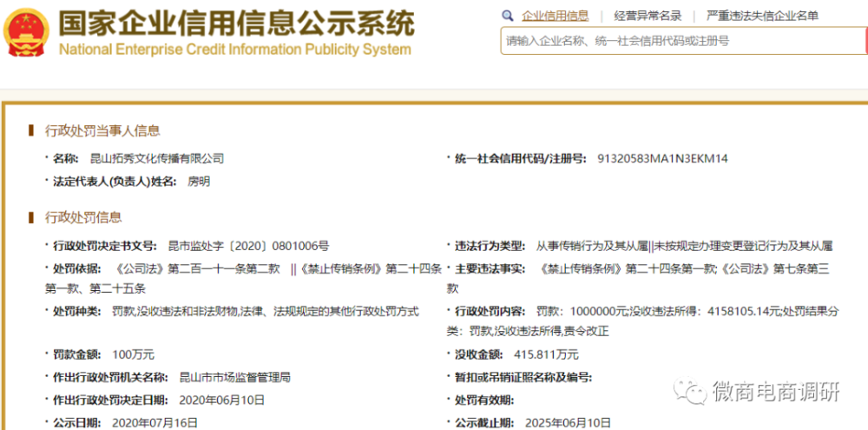
Task: Click fine amount 100万元
Action: (x=134, y=354)
